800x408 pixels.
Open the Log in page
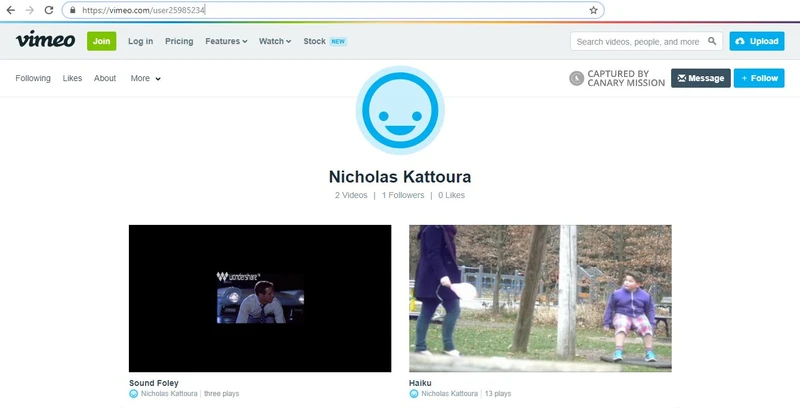pyautogui.click(x=140, y=41)
